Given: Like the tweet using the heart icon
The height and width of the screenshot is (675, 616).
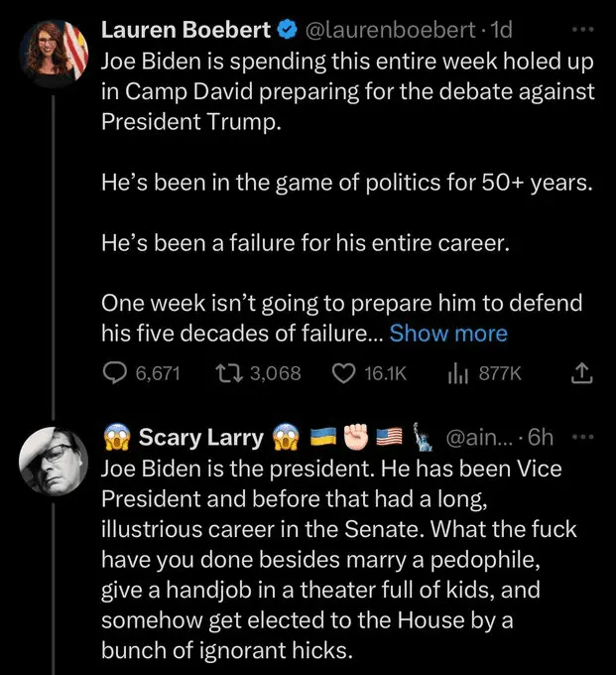Looking at the screenshot, I should [343, 373].
